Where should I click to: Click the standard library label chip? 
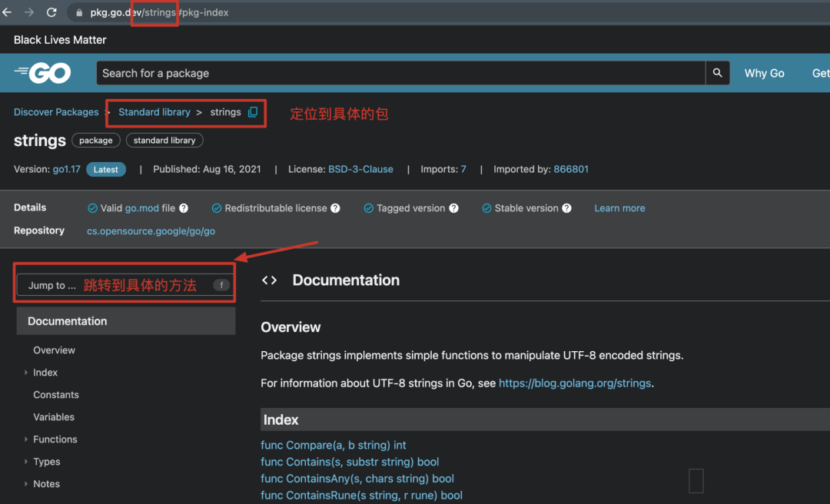[164, 141]
